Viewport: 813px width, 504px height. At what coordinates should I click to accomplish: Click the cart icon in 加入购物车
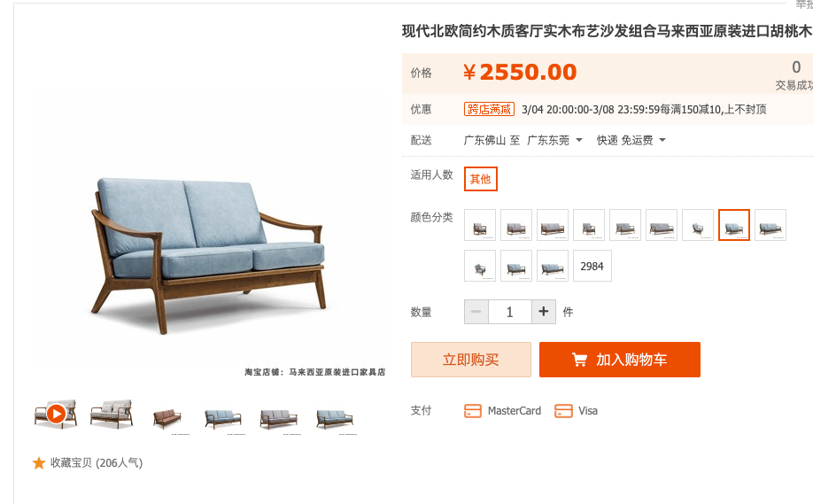[x=579, y=360]
